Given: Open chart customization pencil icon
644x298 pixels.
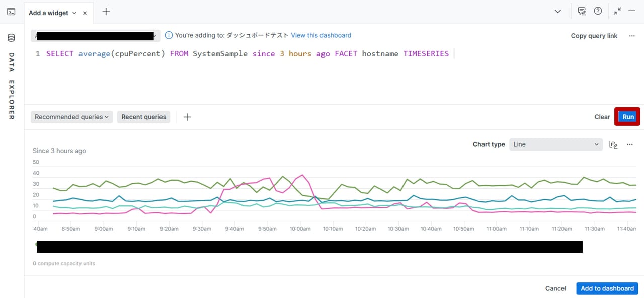Looking at the screenshot, I should 613,144.
